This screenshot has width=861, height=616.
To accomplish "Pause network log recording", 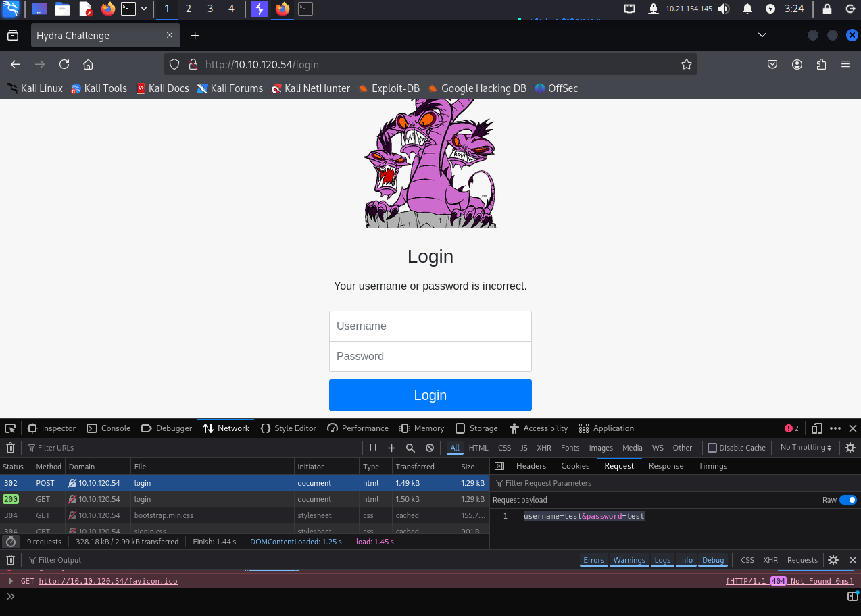I will (372, 448).
